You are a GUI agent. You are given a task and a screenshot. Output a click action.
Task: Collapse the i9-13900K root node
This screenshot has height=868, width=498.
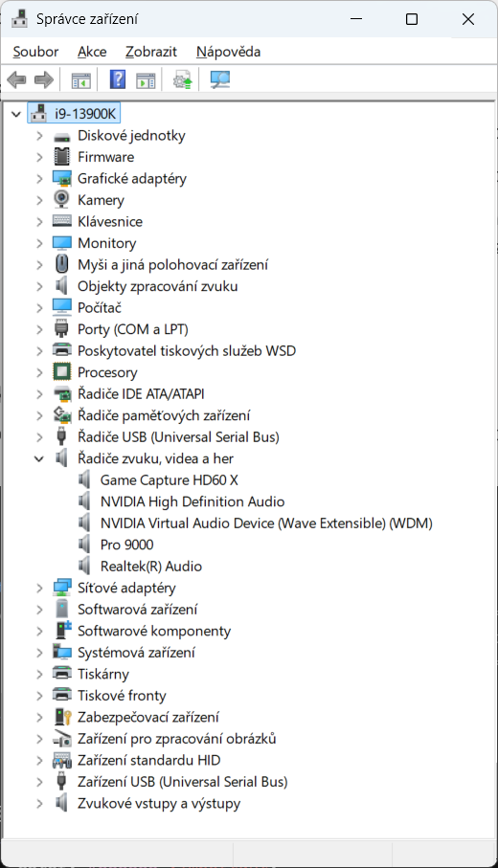pos(16,115)
